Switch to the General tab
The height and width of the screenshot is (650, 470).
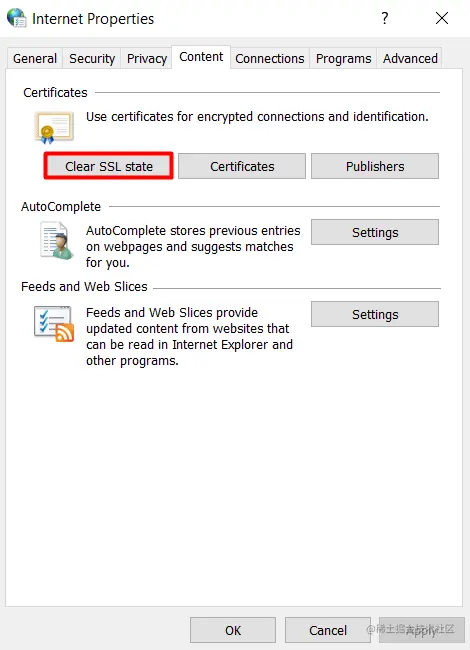(x=35, y=58)
